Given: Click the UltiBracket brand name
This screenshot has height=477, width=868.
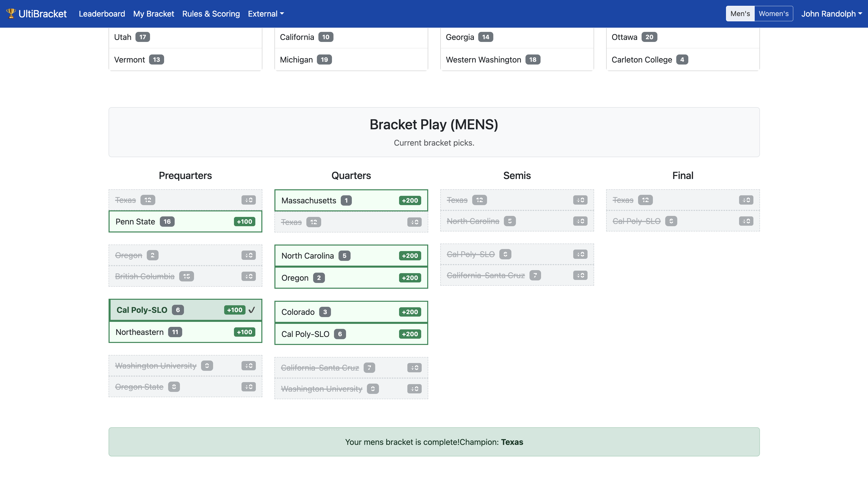Looking at the screenshot, I should point(42,14).
